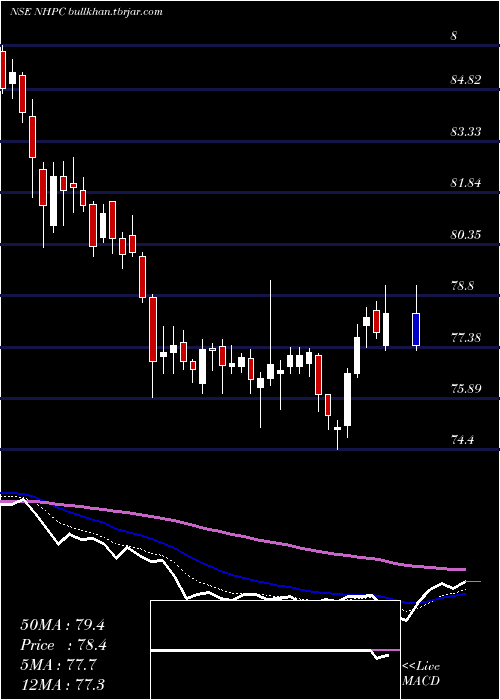
Task: Click the '50MA : 79.4' readout
Action: coord(62,625)
